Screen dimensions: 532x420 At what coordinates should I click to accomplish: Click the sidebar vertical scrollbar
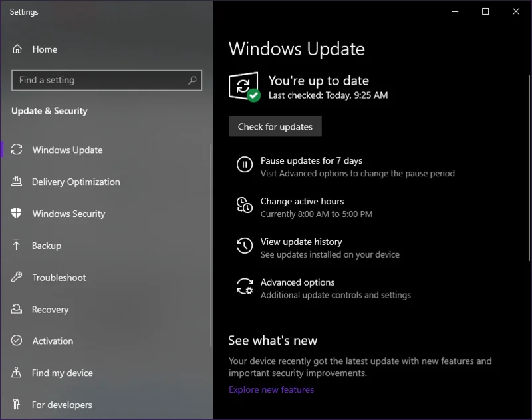[211, 245]
